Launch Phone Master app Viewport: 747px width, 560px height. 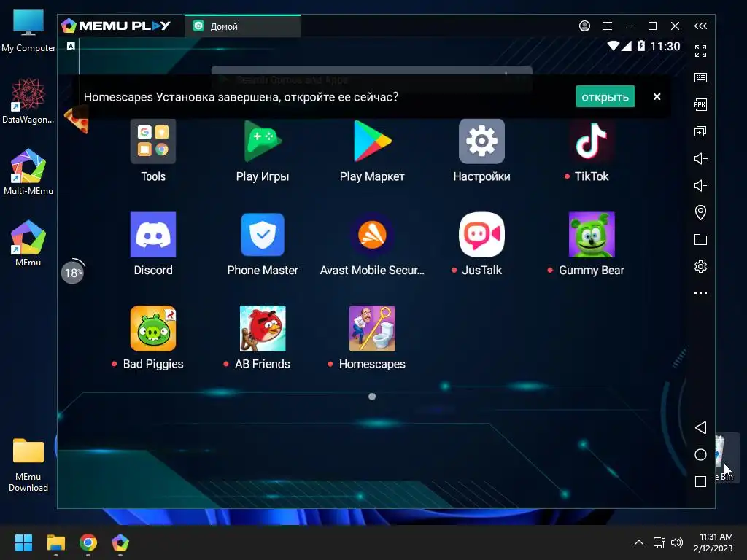coord(263,235)
